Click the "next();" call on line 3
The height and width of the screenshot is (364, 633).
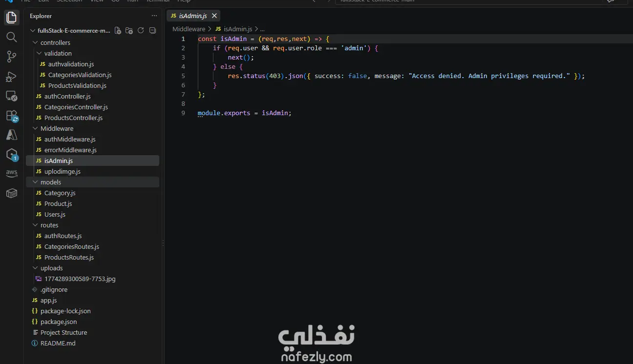[x=241, y=57]
